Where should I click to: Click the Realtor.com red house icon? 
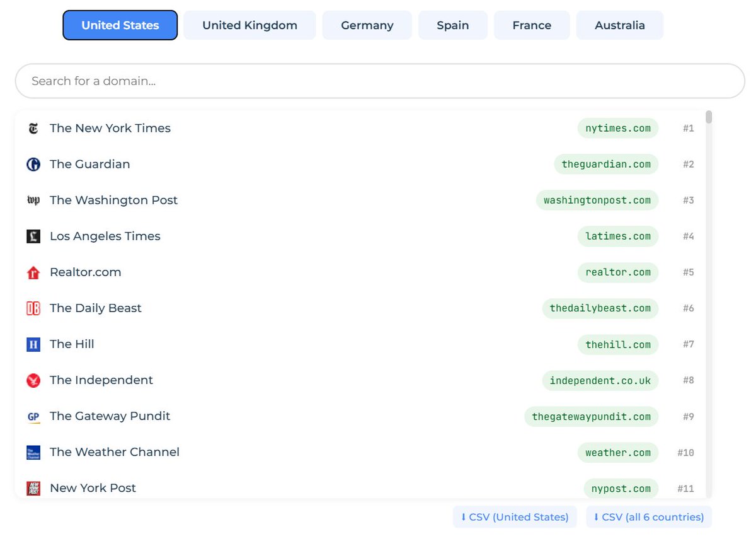point(33,272)
